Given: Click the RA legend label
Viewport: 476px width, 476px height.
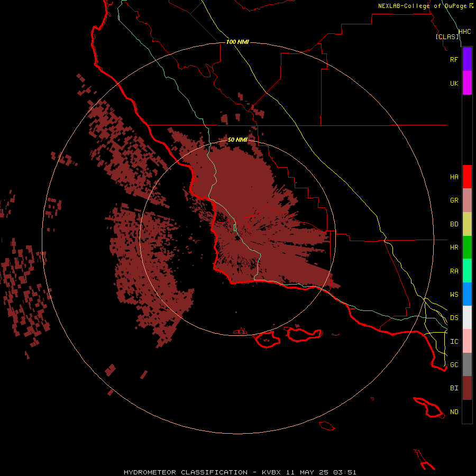Looking at the screenshot, I should pos(454,271).
